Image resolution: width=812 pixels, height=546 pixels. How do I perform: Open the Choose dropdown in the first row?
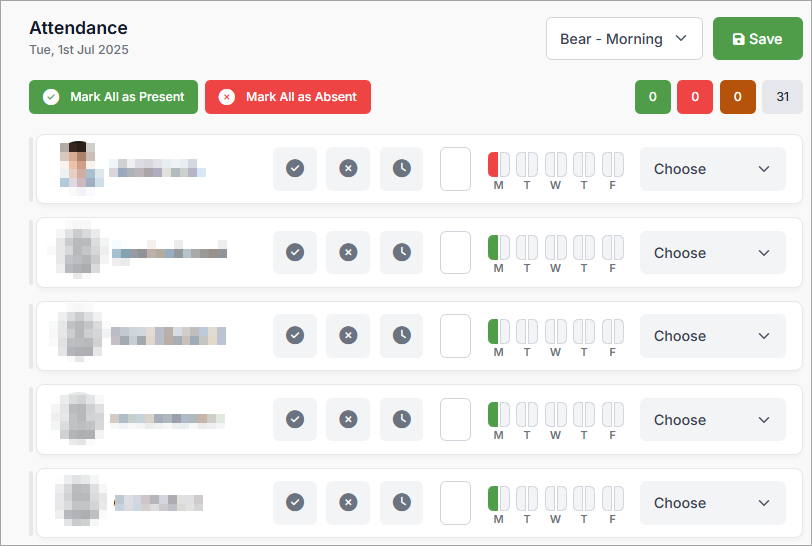point(712,169)
